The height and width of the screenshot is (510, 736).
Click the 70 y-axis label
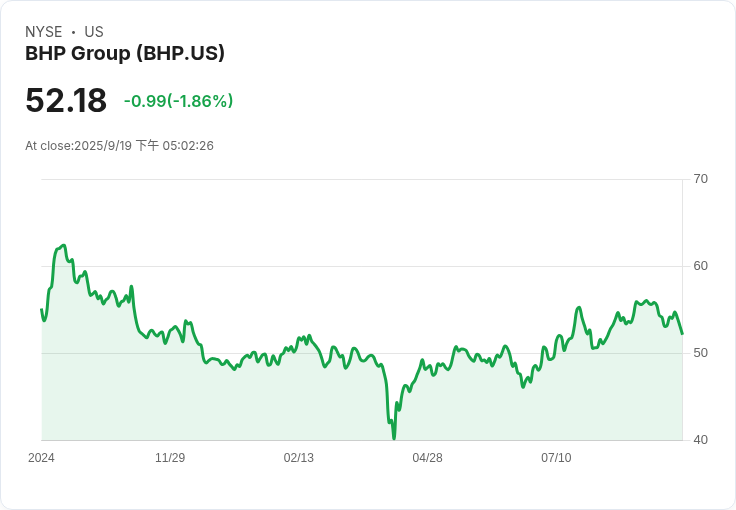(701, 179)
